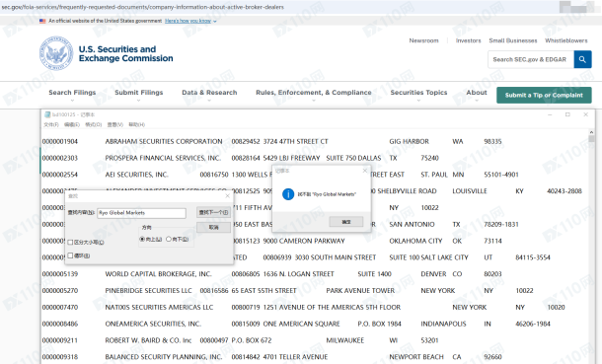
Task: Expand the 'Here's how you know' banner
Action: click(x=190, y=21)
